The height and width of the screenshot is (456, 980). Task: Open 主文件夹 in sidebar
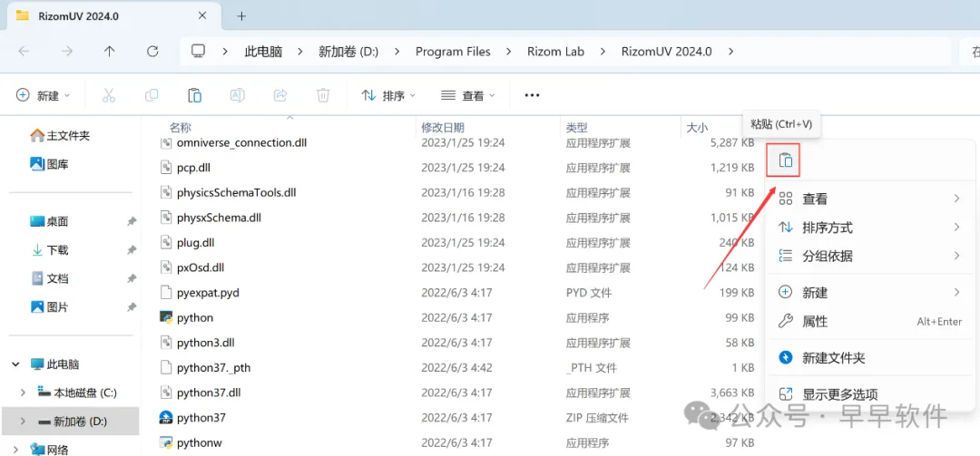click(x=60, y=135)
